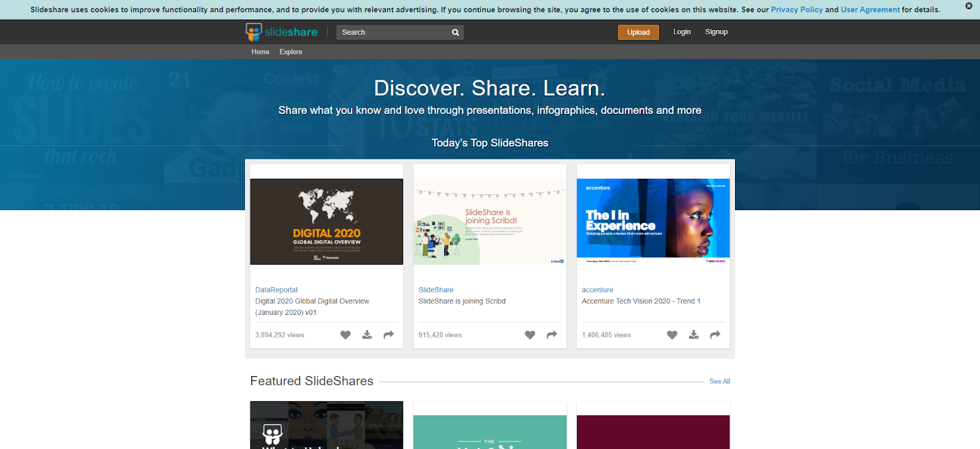Click the Featured SlideShares heading
The width and height of the screenshot is (980, 449).
tap(312, 381)
